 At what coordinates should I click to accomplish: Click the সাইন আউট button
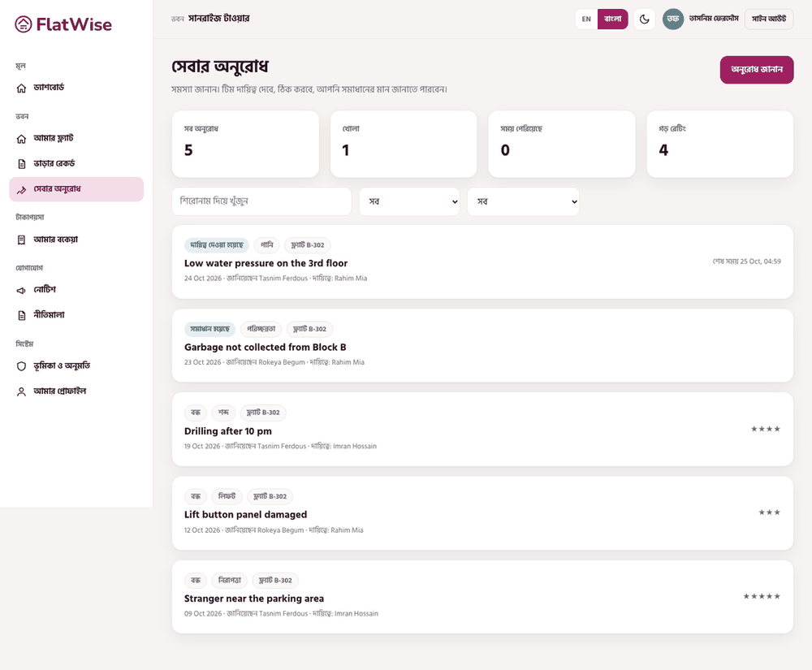pyautogui.click(x=768, y=19)
